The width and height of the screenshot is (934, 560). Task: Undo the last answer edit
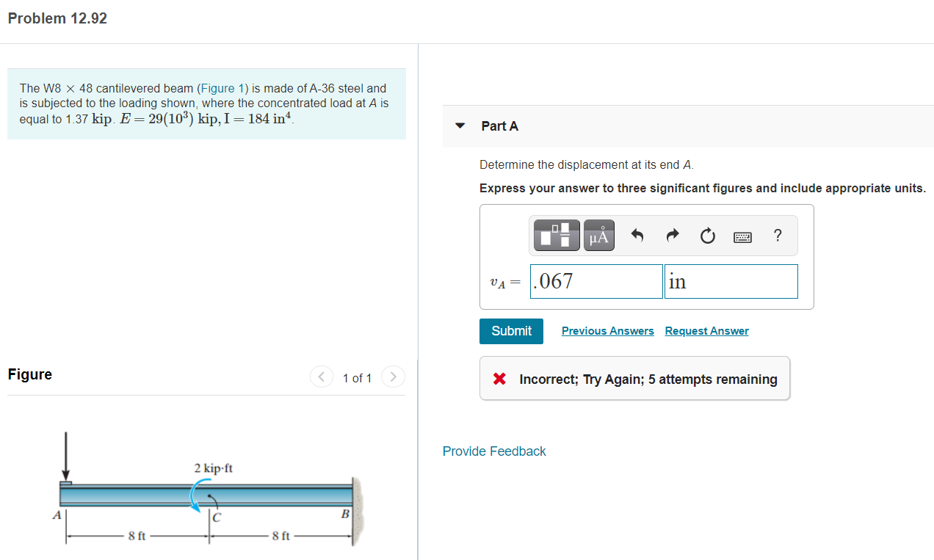coord(637,235)
